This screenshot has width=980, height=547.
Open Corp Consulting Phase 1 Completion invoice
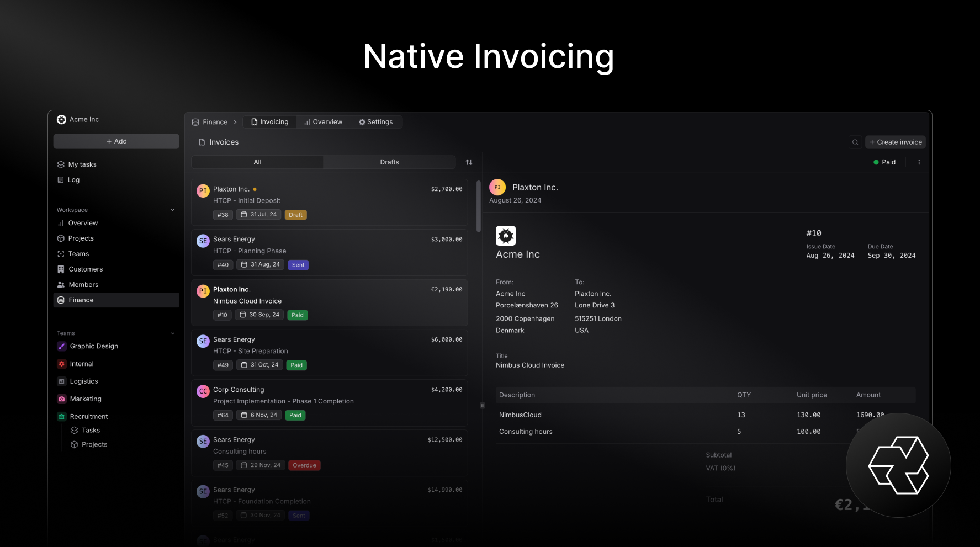coord(330,403)
